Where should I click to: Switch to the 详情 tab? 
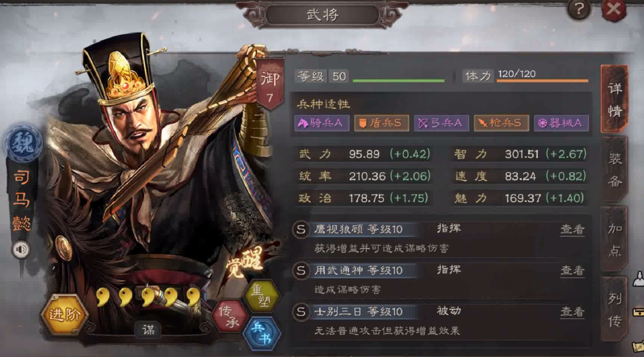click(615, 99)
